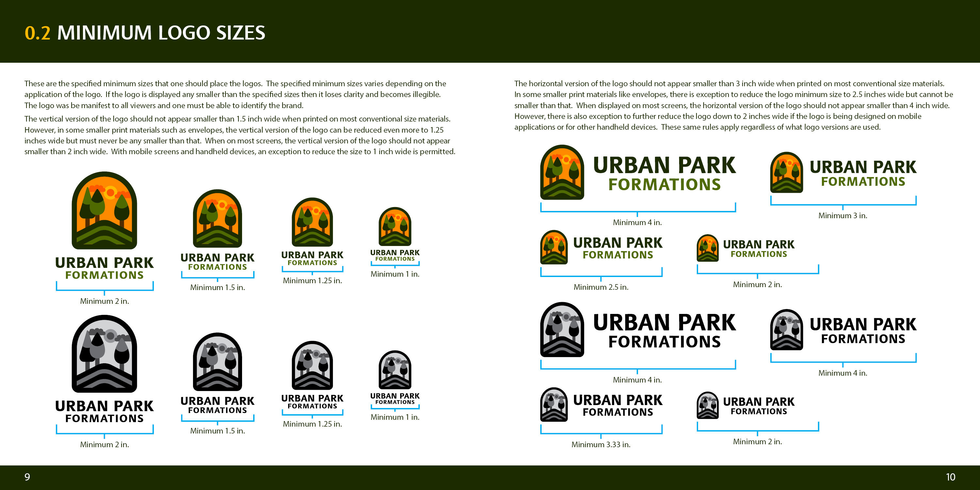Click the "Minimum 3.33 in." label
The width and height of the screenshot is (980, 490).
coord(601,445)
